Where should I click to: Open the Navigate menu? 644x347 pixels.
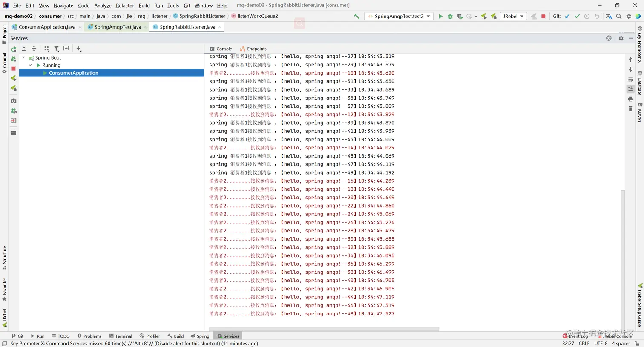63,6
